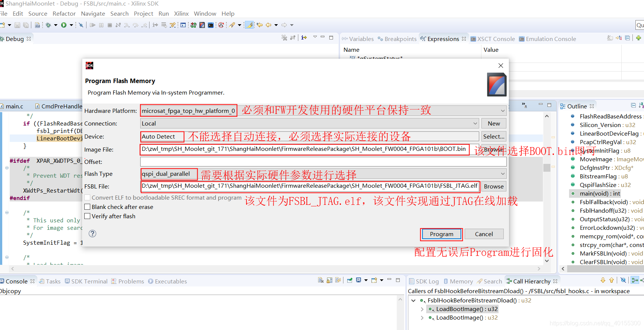
Task: Open the Xilinx menu
Action: (x=181, y=13)
